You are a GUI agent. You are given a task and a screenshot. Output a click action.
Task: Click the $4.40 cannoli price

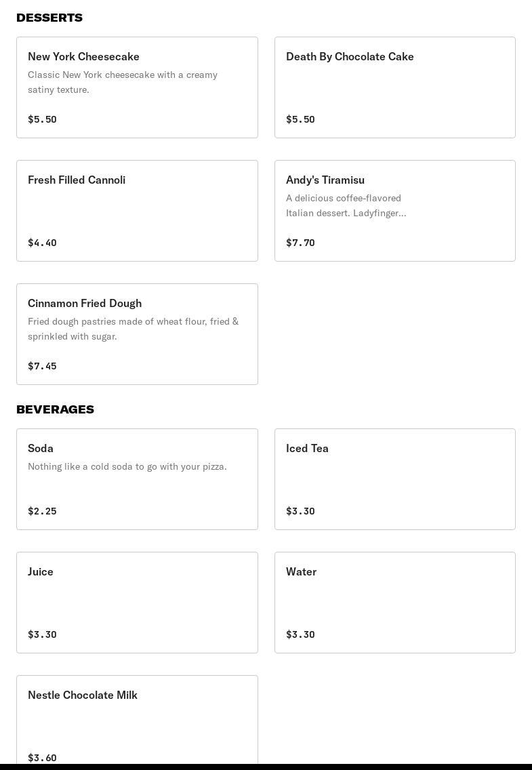point(42,243)
